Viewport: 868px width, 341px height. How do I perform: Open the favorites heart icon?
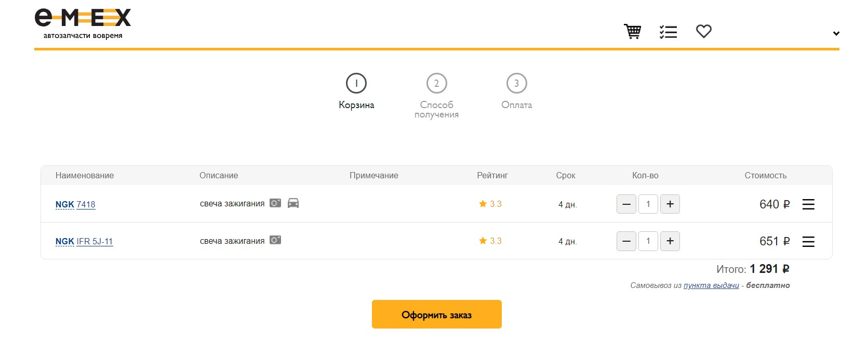coord(704,31)
